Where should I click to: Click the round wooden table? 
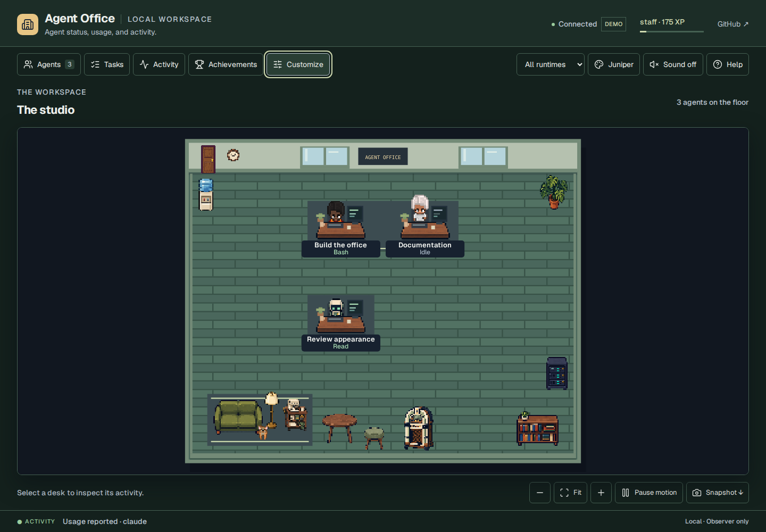coord(340,428)
